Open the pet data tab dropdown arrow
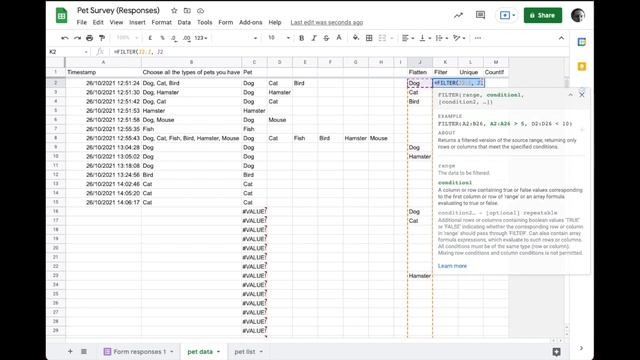 tap(218, 351)
